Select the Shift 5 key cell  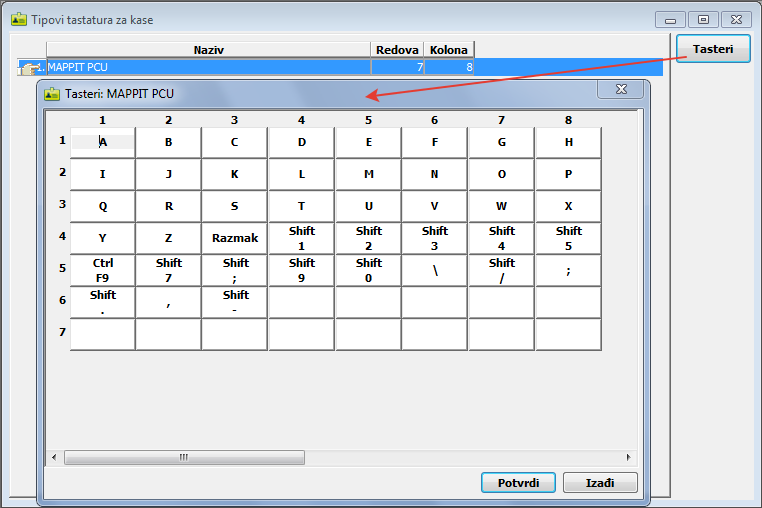pyautogui.click(x=569, y=238)
